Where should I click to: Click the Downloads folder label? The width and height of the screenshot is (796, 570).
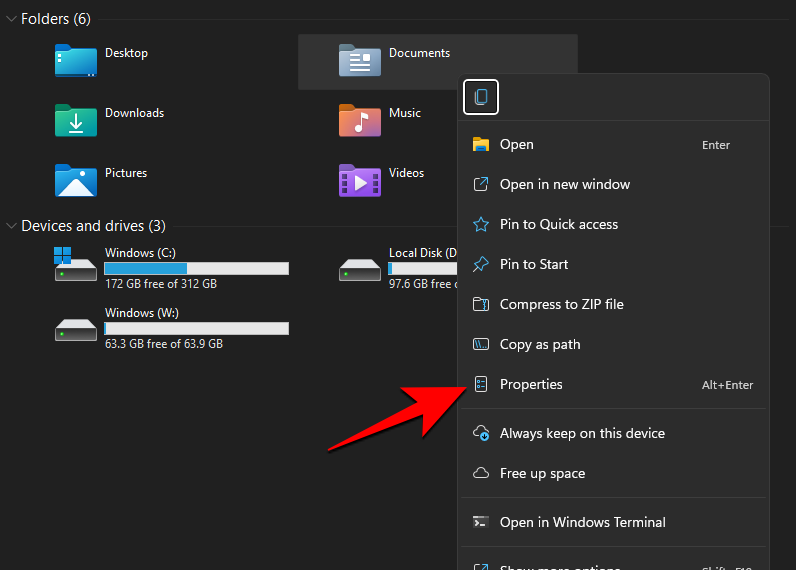(x=135, y=113)
